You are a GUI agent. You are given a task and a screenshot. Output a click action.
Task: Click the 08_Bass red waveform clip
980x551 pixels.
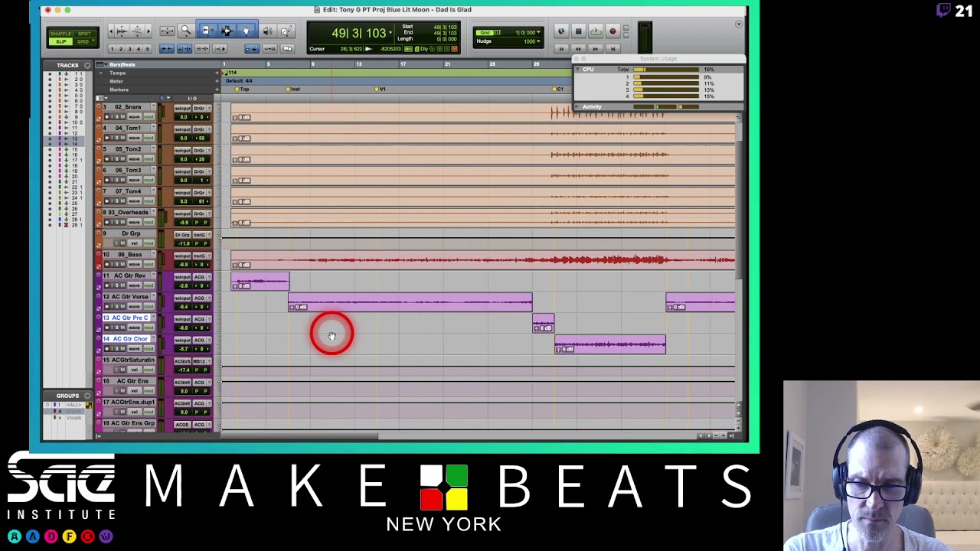point(482,260)
